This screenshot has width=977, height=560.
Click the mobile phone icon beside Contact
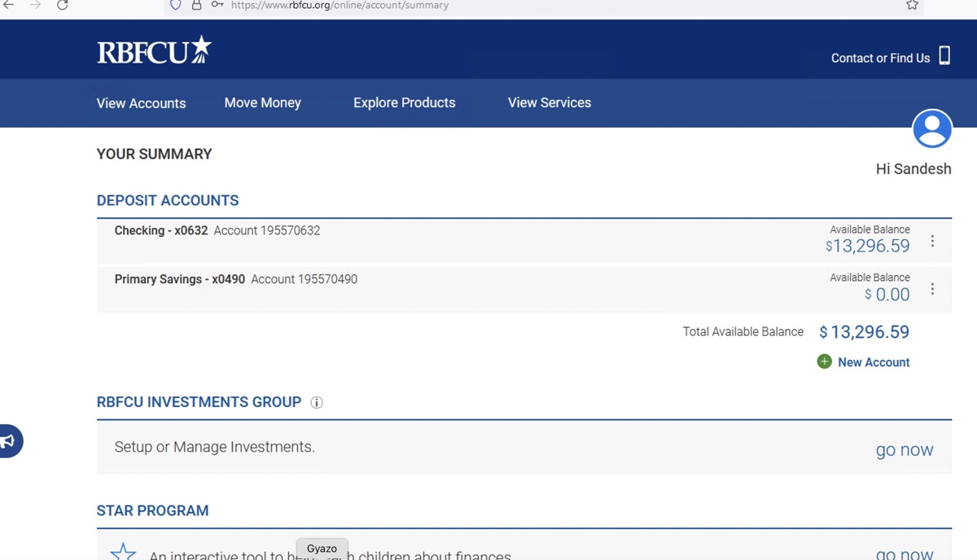pyautogui.click(x=944, y=55)
